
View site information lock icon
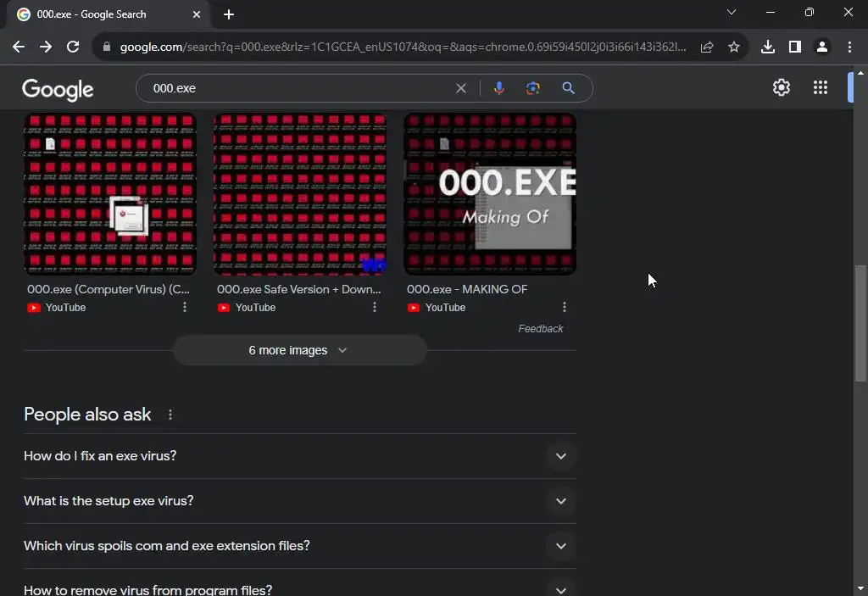[x=107, y=47]
